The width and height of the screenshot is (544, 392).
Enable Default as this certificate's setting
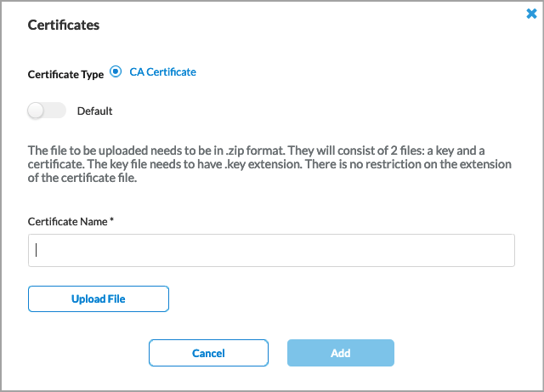point(47,111)
